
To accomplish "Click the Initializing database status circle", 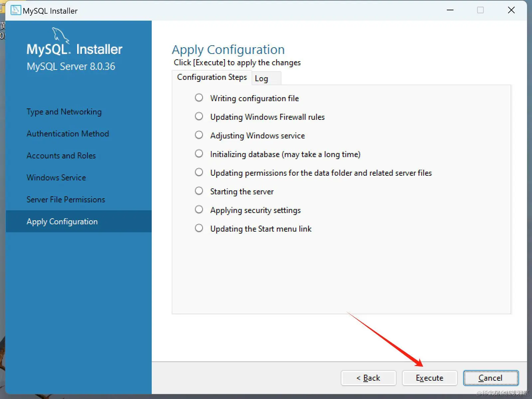I will click(199, 153).
